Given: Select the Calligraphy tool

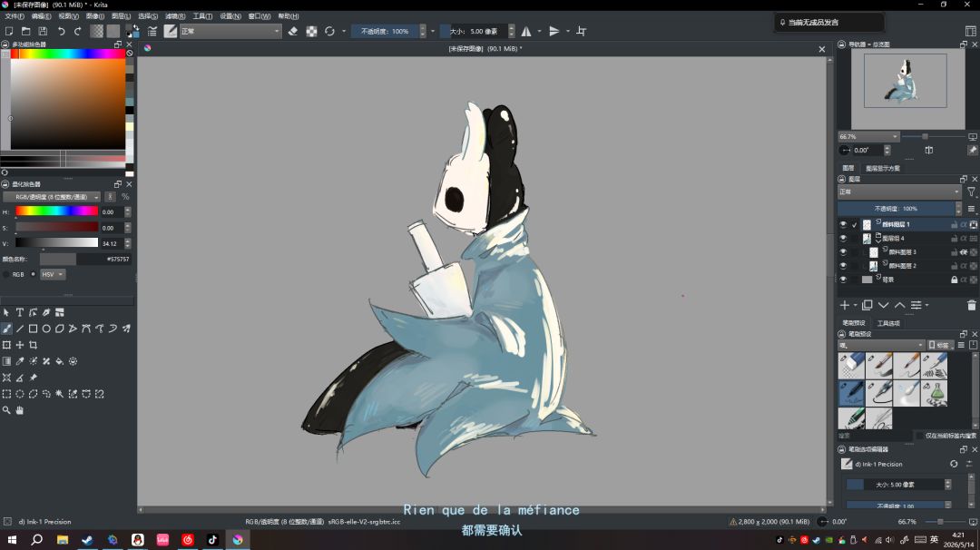Looking at the screenshot, I should pyautogui.click(x=46, y=312).
